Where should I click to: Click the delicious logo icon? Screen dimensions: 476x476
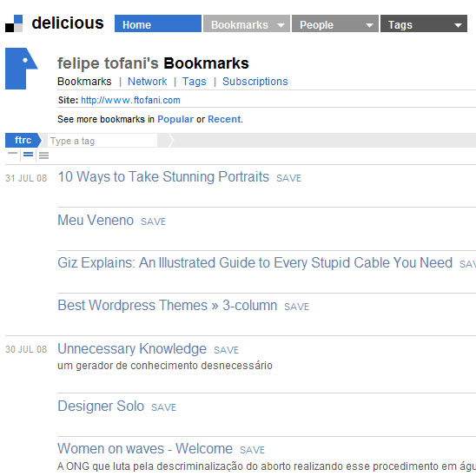(14, 23)
